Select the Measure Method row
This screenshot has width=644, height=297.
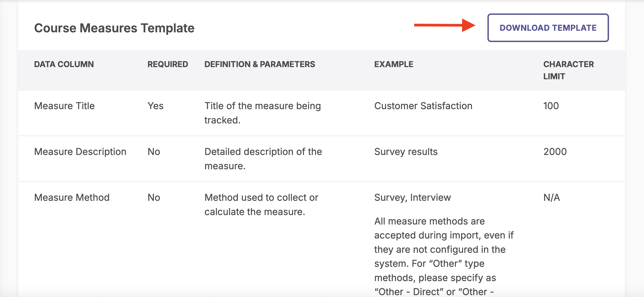click(71, 198)
